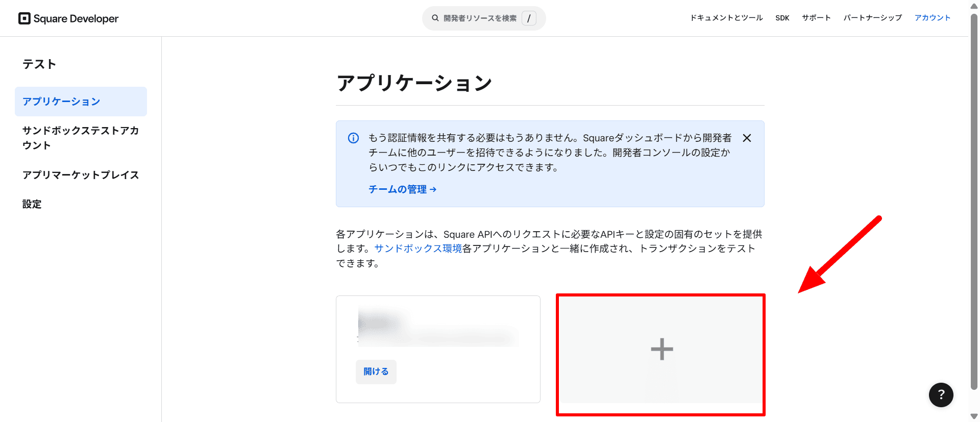Click the テスト heading in sidebar

[x=39, y=64]
